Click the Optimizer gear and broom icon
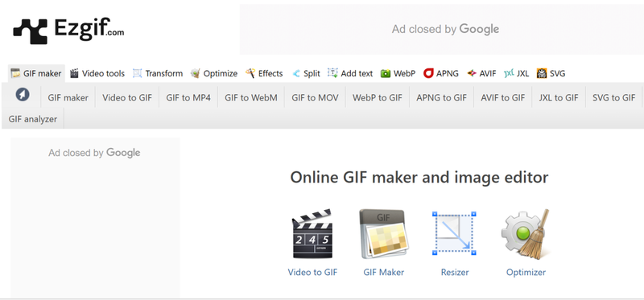The height and width of the screenshot is (300, 644). point(526,234)
